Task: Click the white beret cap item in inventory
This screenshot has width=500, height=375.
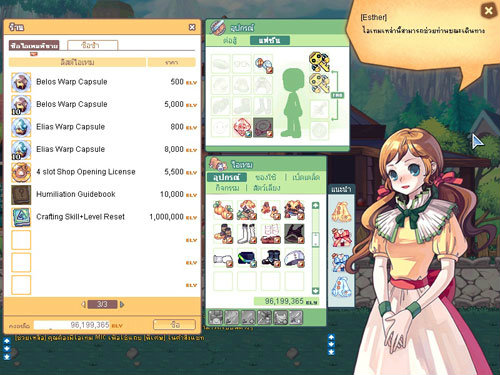Action: 294,258
